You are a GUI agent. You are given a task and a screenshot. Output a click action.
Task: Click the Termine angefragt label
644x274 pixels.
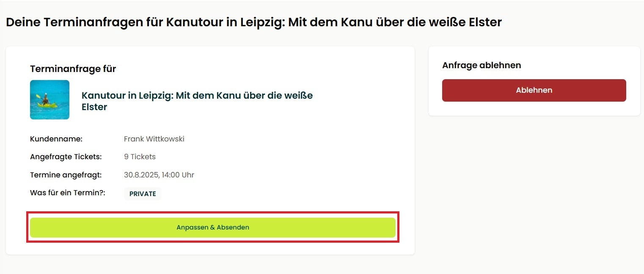coord(66,175)
